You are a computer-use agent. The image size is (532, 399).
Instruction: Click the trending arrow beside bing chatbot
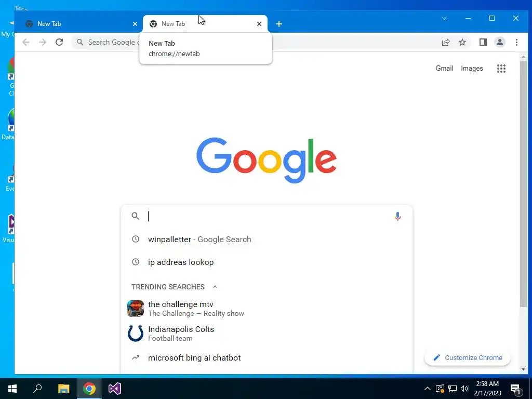[x=136, y=357]
